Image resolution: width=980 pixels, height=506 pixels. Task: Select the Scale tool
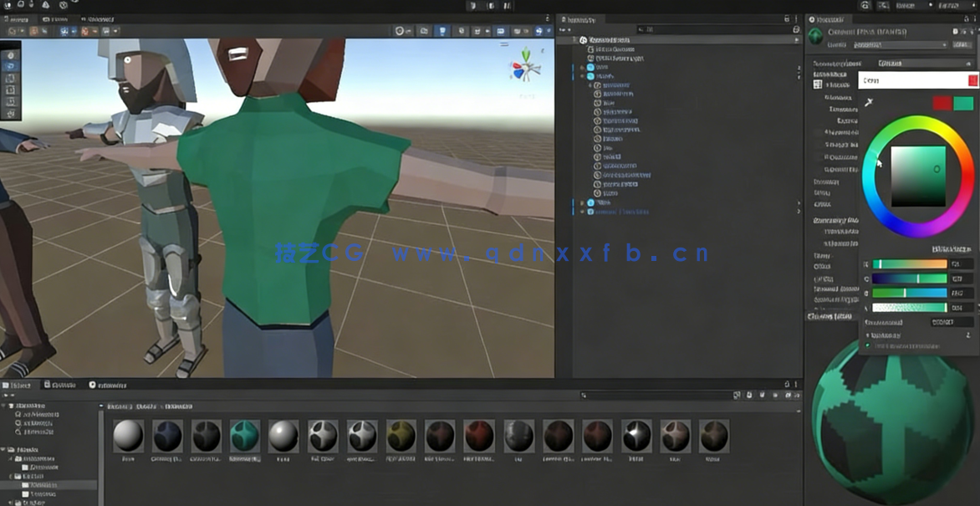(9, 89)
